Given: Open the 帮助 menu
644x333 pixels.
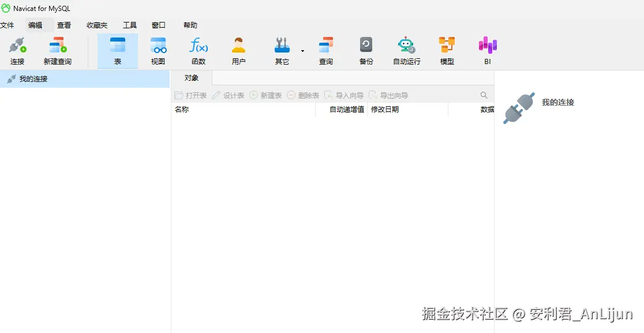Looking at the screenshot, I should click(190, 25).
